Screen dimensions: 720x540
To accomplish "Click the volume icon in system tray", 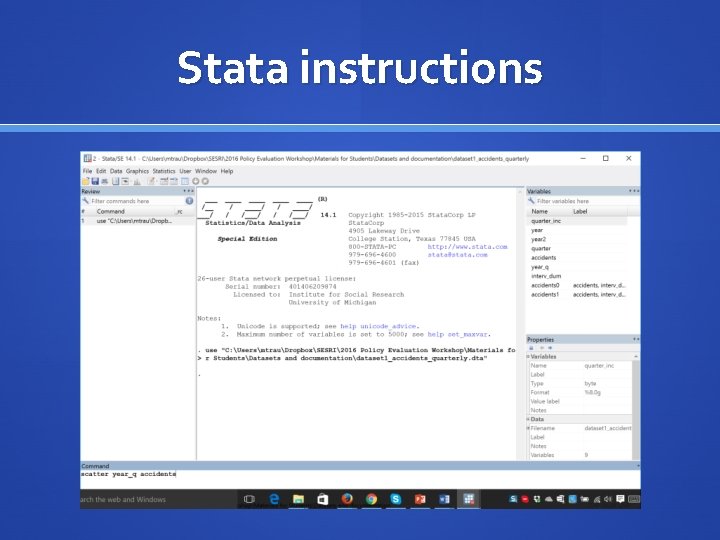I will (608, 499).
